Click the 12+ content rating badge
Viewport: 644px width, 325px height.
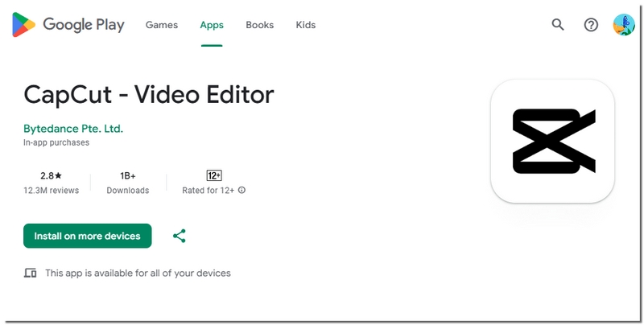[214, 175]
